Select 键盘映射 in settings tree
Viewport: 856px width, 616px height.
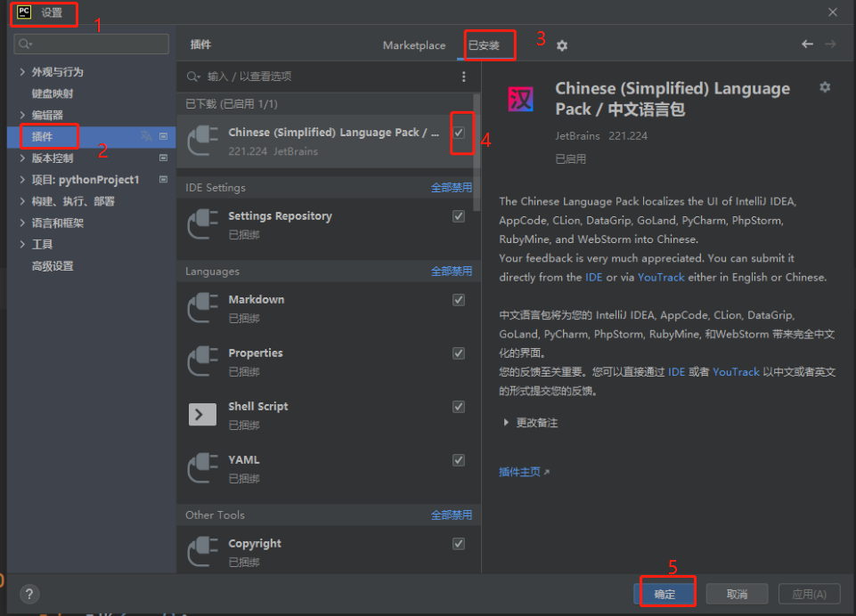[53, 93]
